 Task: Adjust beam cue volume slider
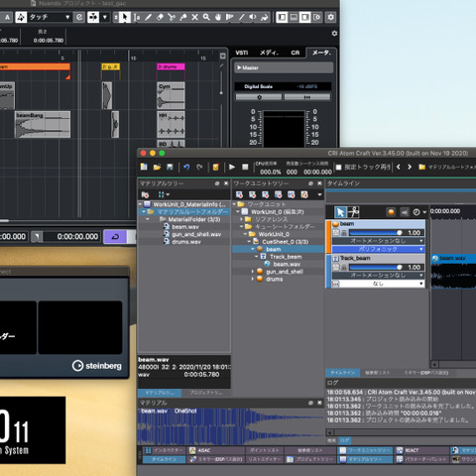375,233
